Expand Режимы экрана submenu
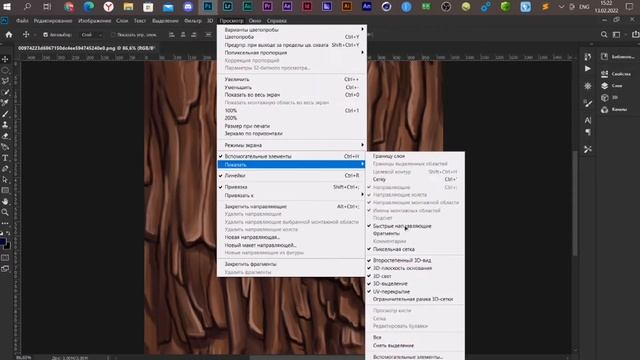Image resolution: width=640 pixels, height=360 pixels. [291, 145]
